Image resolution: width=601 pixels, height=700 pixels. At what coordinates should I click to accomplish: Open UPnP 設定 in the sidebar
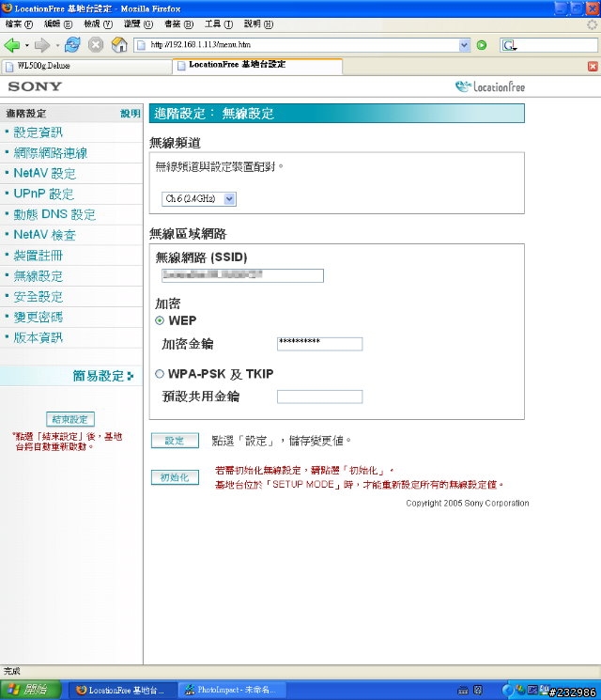point(44,194)
